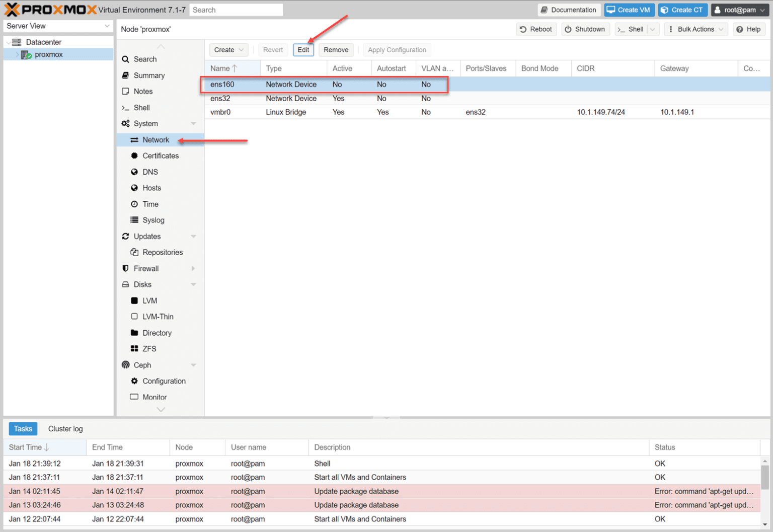View the Hosts configuration
773x532 pixels.
click(151, 188)
